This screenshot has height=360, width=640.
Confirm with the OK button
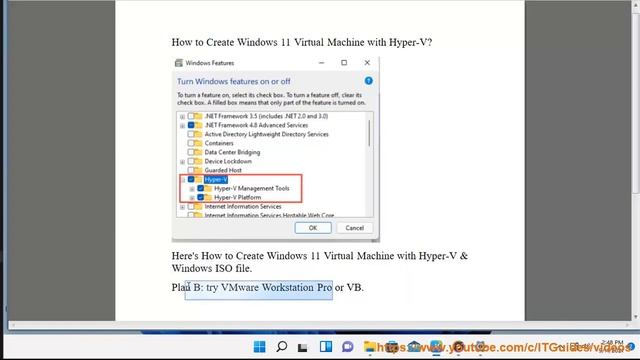point(313,228)
